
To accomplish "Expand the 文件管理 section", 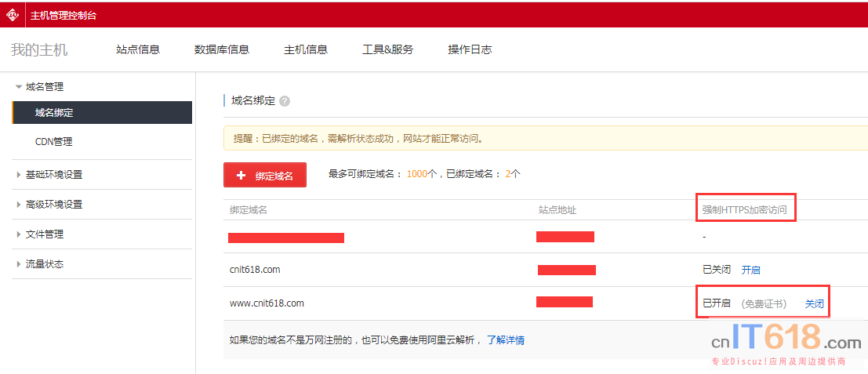I will 44,234.
